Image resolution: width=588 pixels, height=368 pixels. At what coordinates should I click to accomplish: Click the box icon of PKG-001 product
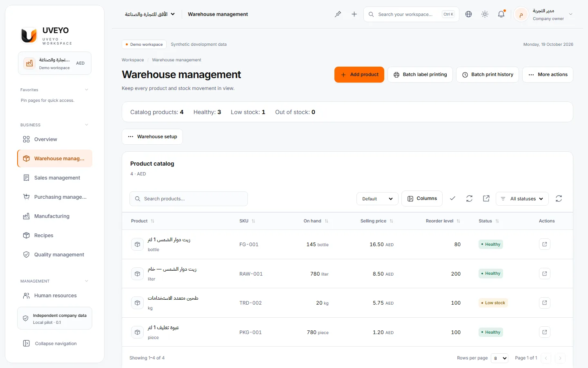pos(137,332)
